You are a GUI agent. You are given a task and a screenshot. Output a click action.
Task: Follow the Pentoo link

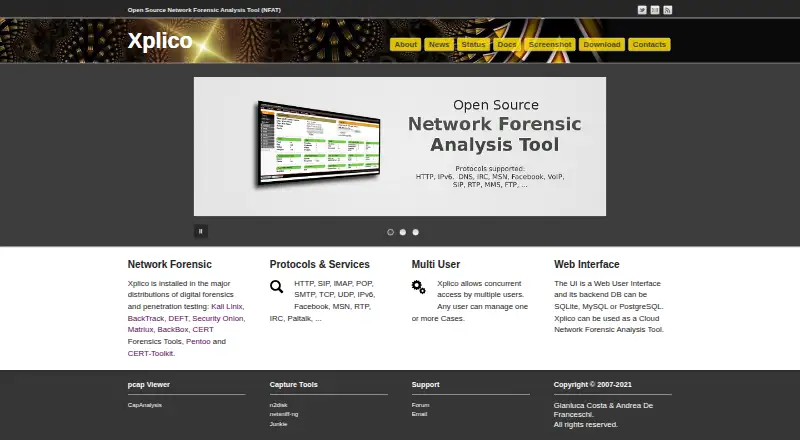198,341
